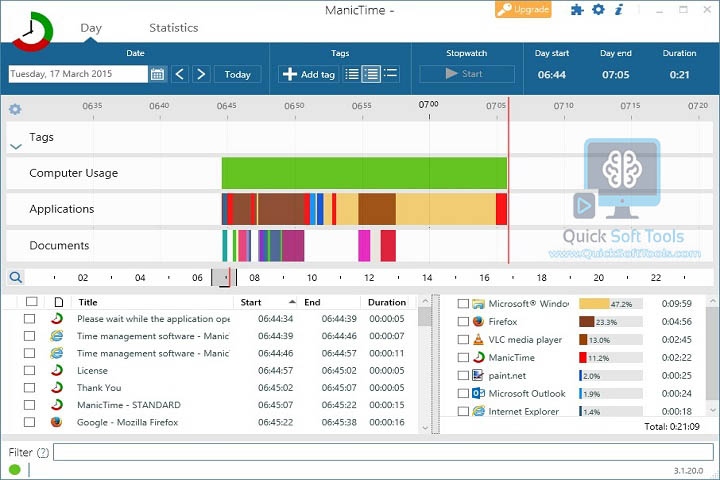This screenshot has height=480, width=720.
Task: Click version 3.1.20.0 text
Action: [x=688, y=470]
